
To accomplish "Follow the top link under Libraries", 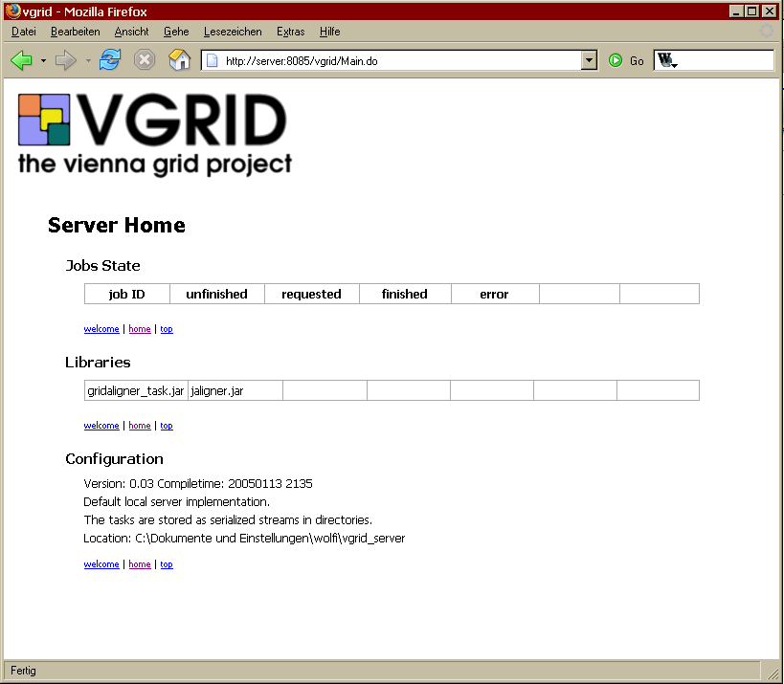I will (x=167, y=425).
